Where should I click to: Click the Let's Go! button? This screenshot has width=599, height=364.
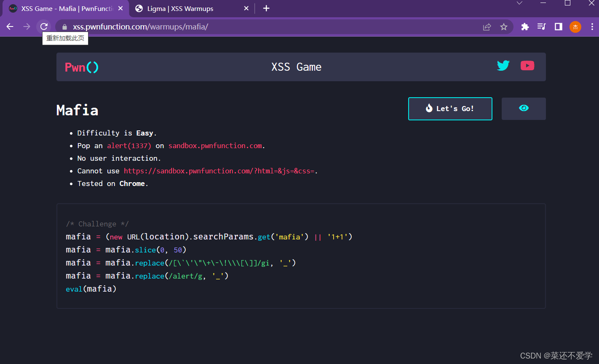450,109
